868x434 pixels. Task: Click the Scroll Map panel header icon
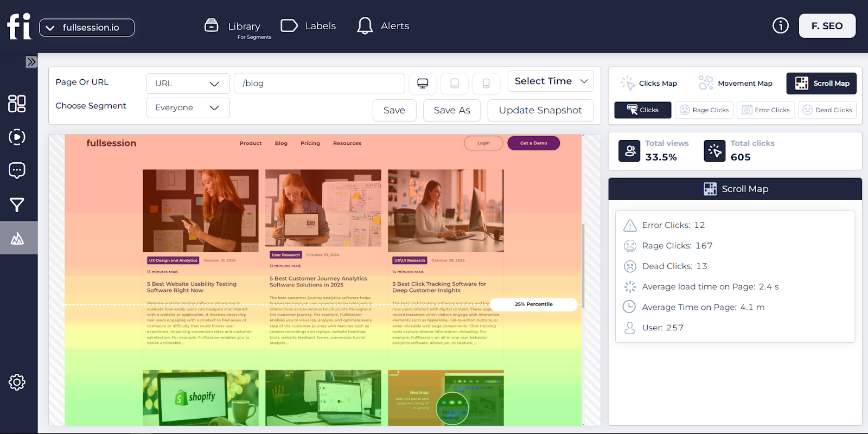[710, 189]
